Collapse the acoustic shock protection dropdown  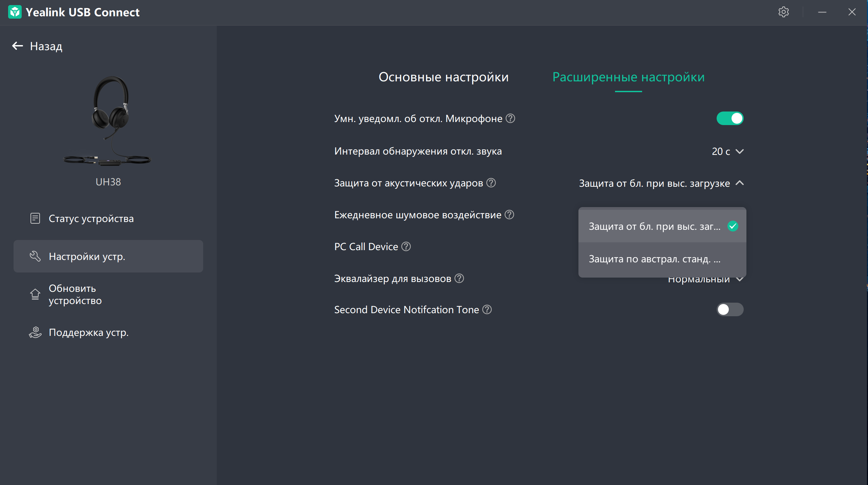(740, 183)
